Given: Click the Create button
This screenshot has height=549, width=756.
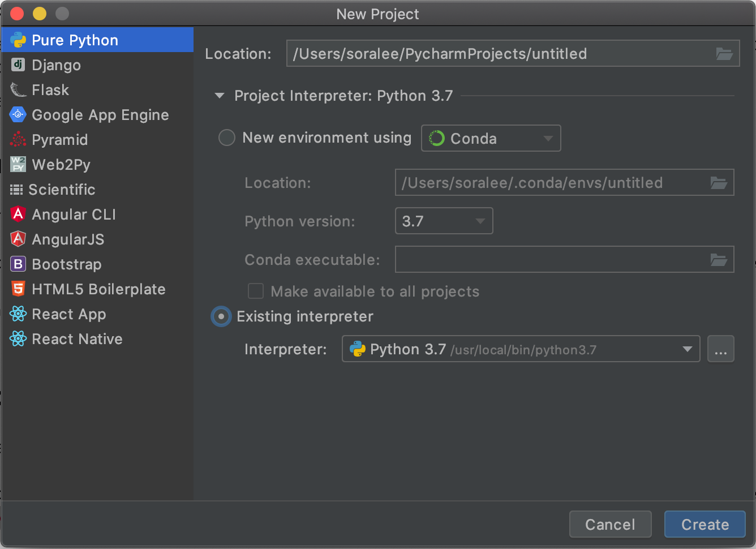Looking at the screenshot, I should 705,524.
